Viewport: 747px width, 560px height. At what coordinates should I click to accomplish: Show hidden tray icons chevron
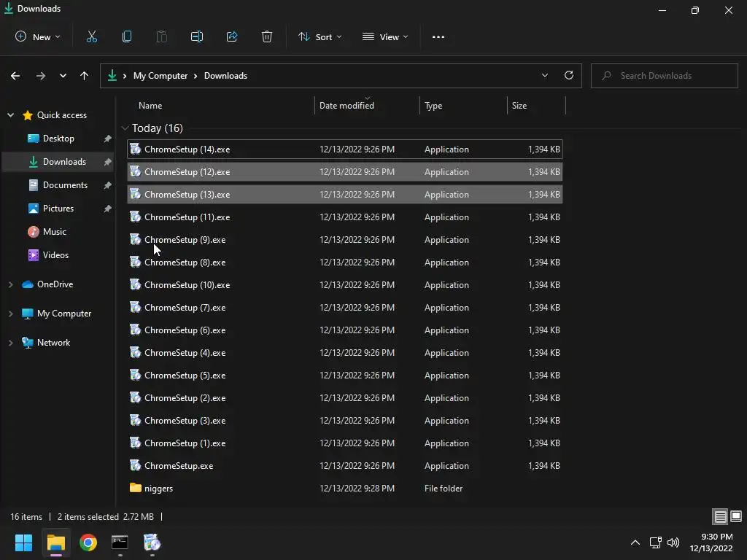point(635,542)
